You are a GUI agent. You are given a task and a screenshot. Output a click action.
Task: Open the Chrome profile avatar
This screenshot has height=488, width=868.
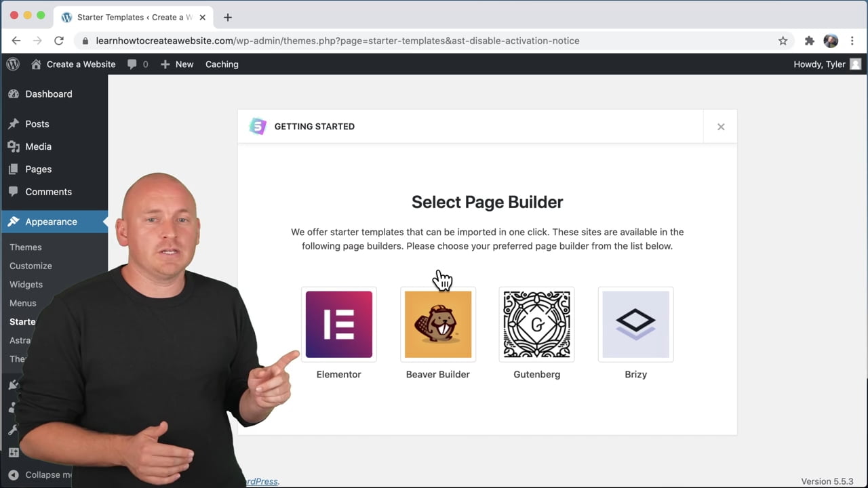pos(831,41)
